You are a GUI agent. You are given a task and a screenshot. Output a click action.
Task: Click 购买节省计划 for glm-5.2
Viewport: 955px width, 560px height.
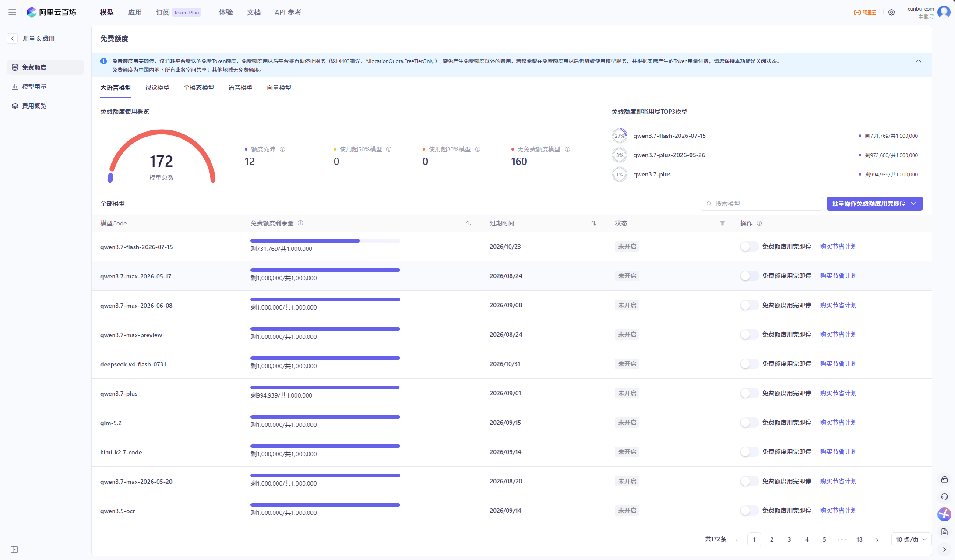click(x=838, y=423)
